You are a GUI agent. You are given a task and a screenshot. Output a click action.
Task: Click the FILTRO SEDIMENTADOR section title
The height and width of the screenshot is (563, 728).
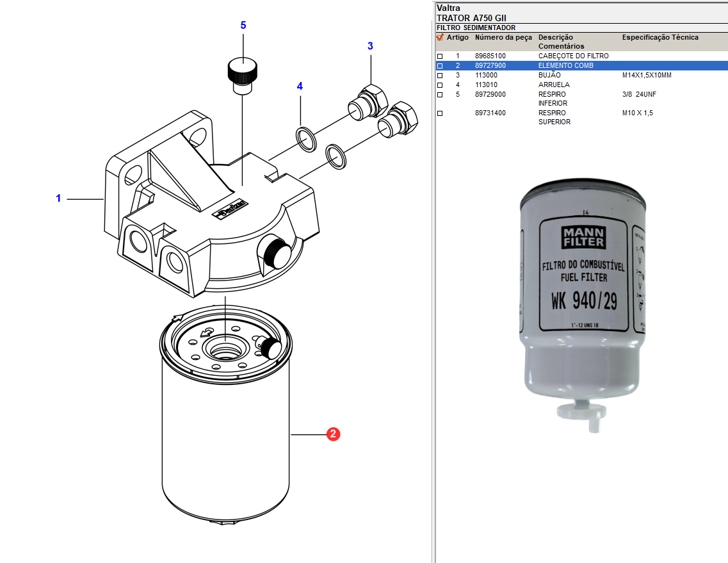click(x=476, y=28)
